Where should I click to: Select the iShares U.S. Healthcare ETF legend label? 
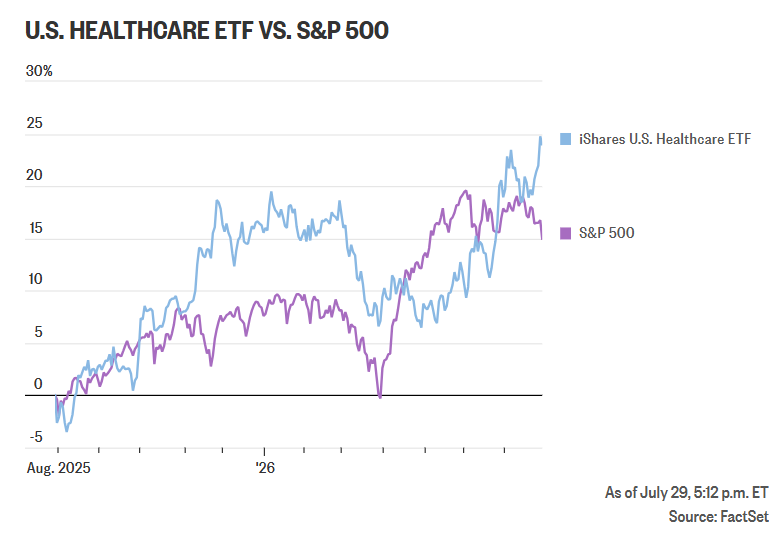tap(665, 139)
